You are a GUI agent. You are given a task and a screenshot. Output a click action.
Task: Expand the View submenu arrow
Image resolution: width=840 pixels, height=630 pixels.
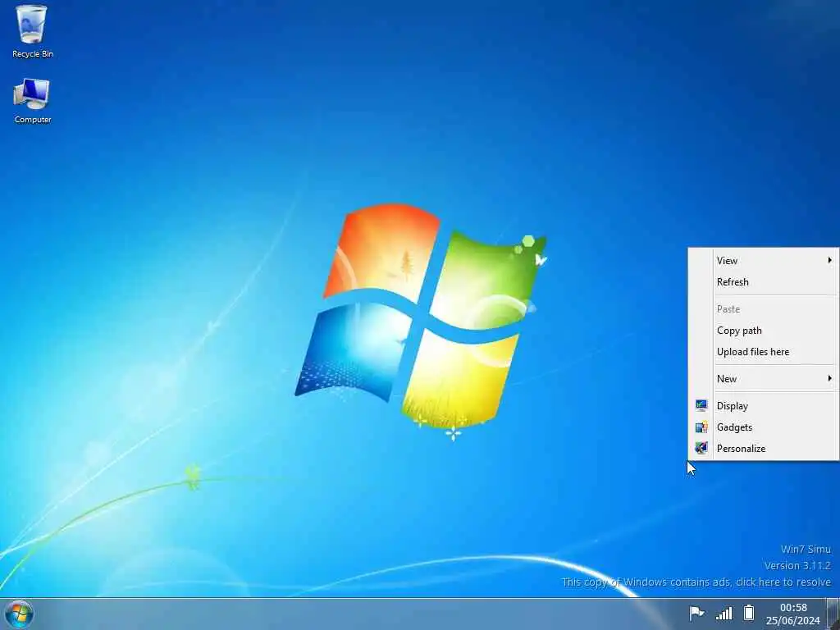pos(829,260)
